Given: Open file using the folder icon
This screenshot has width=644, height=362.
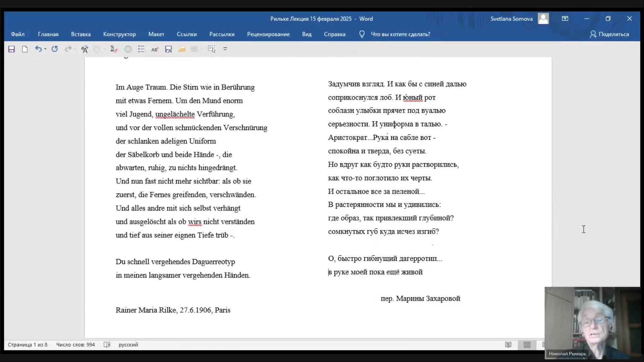Looking at the screenshot, I should pos(182,49).
